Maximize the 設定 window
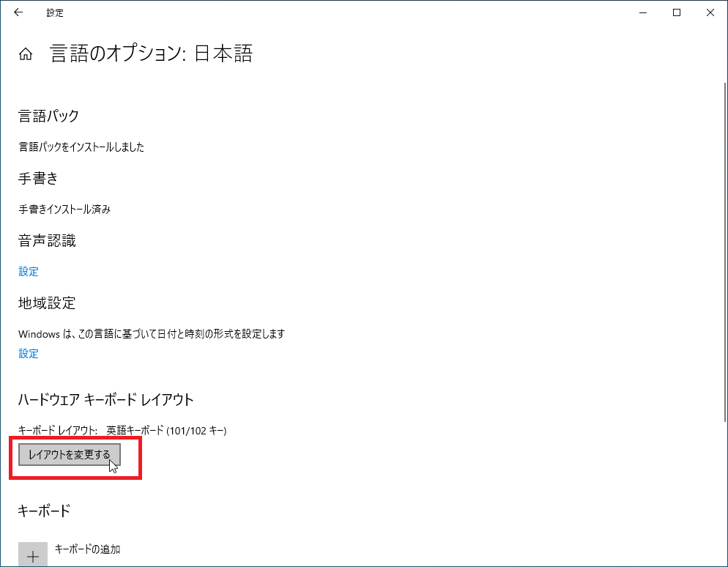Viewport: 728px width, 567px height. click(677, 12)
